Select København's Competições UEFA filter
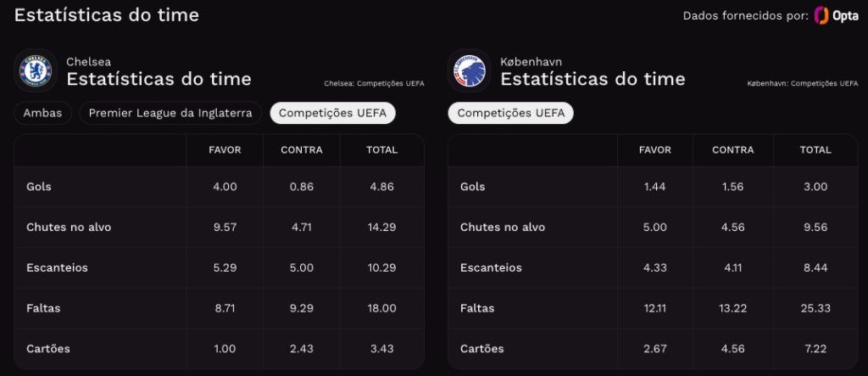Image resolution: width=868 pixels, height=376 pixels. point(511,113)
